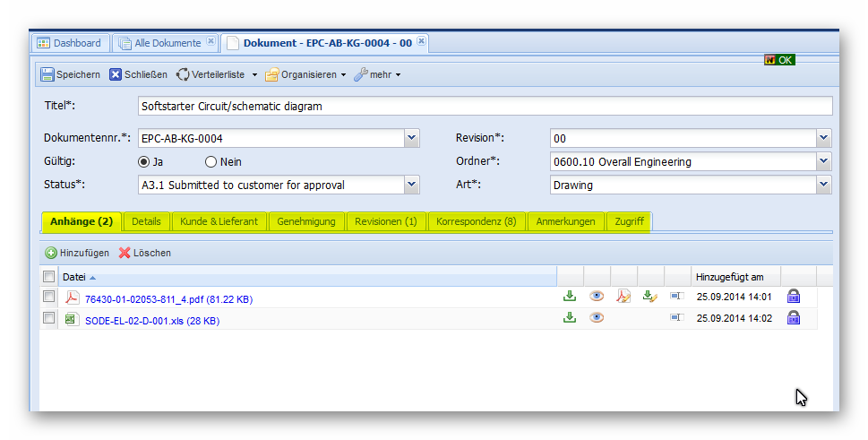Expand the Ordner combo box arrow

coord(824,162)
